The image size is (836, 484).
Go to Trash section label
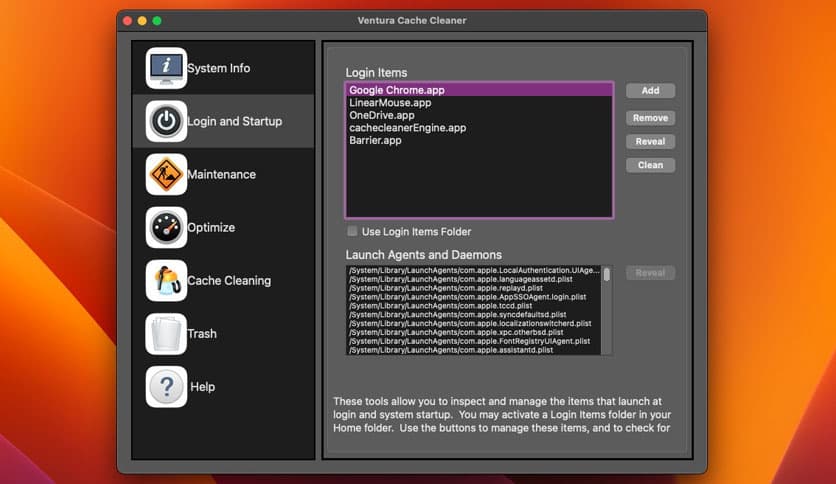[x=202, y=334]
